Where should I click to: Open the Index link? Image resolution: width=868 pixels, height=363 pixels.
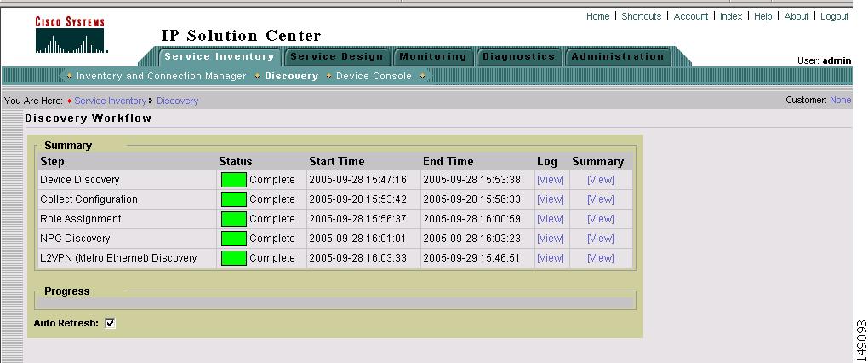click(731, 17)
